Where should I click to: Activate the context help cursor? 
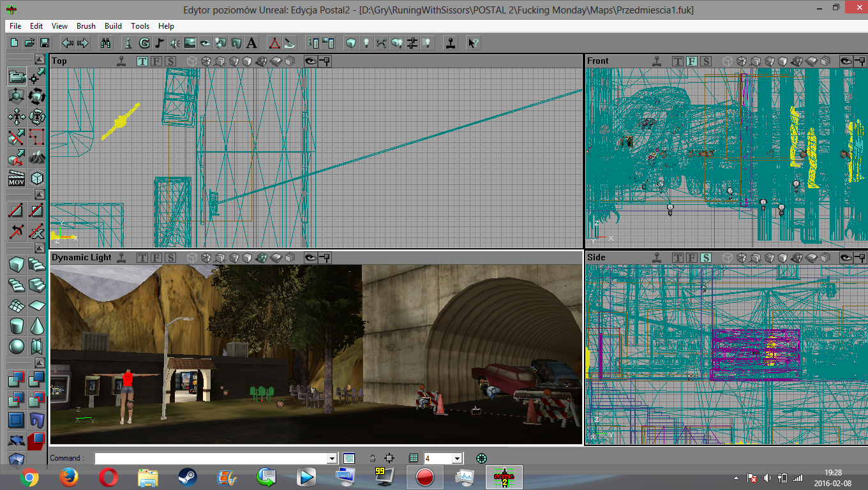[473, 43]
